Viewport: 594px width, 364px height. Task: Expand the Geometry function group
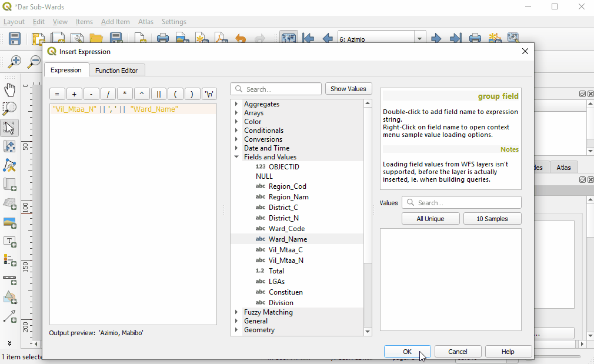click(237, 330)
